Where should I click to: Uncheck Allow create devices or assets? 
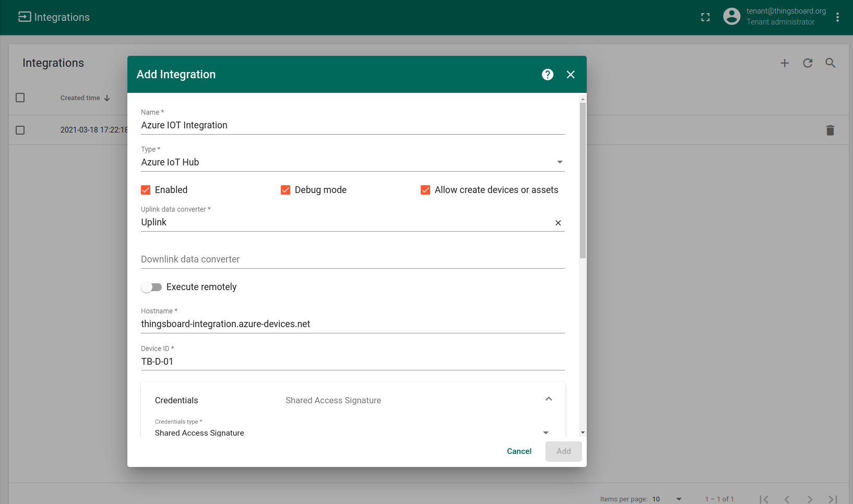click(x=425, y=190)
